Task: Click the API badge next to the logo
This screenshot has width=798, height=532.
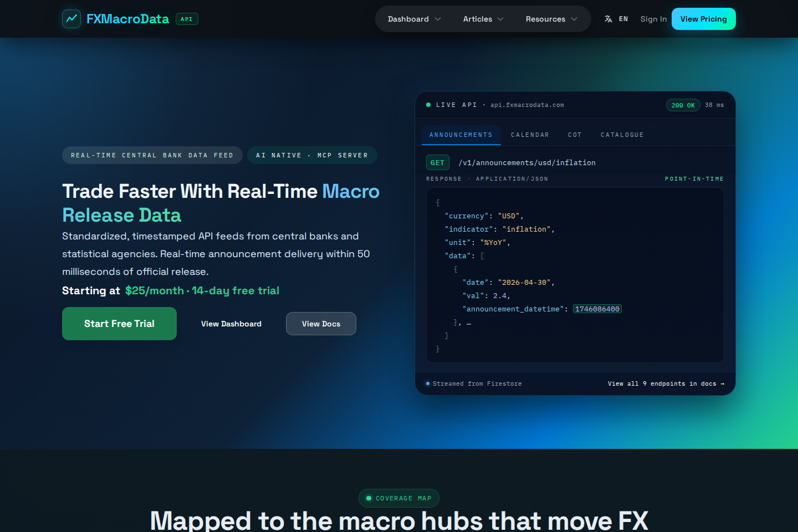Action: [x=187, y=19]
